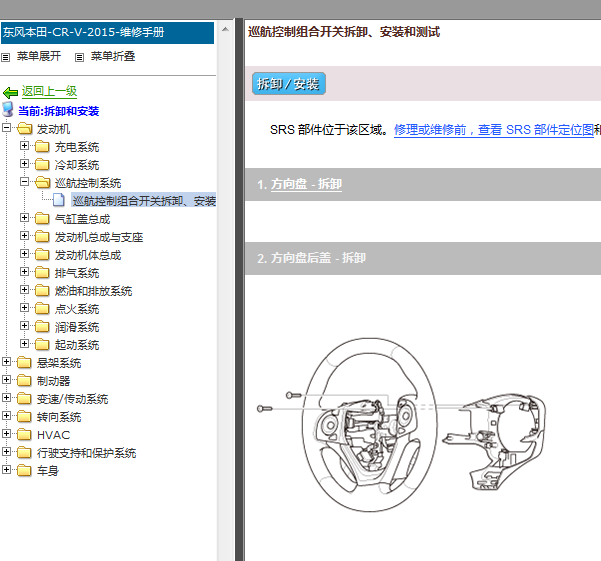
Task: Click the 发动机总成与支座 folder icon
Action: tap(42, 236)
